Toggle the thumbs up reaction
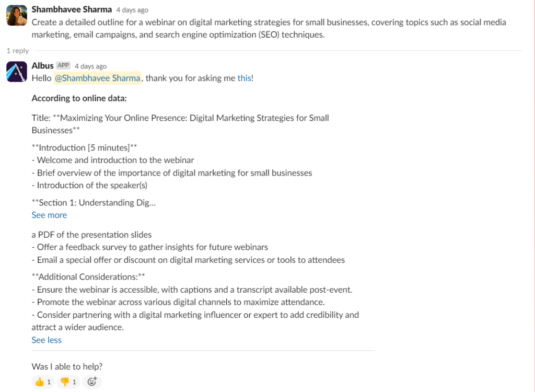Viewport: 535px width, 392px height. (43, 382)
